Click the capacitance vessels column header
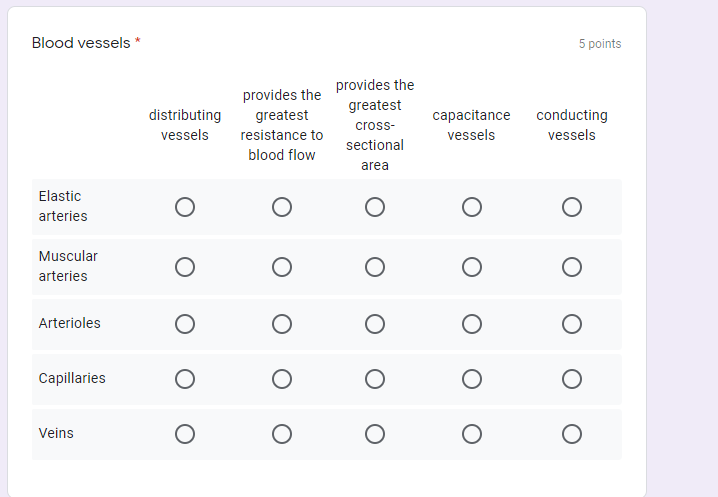Image resolution: width=718 pixels, height=497 pixels. tap(471, 125)
